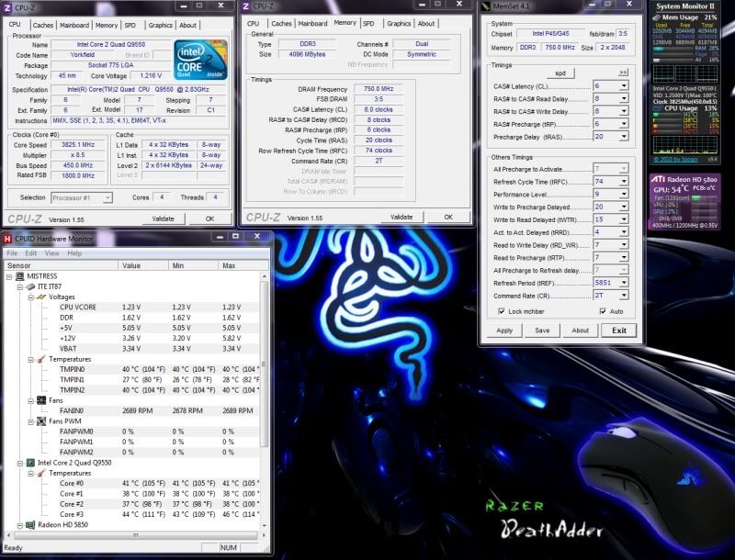735x560 pixels.
Task: Collapse the Fans PWM tree node
Action: [x=30, y=421]
